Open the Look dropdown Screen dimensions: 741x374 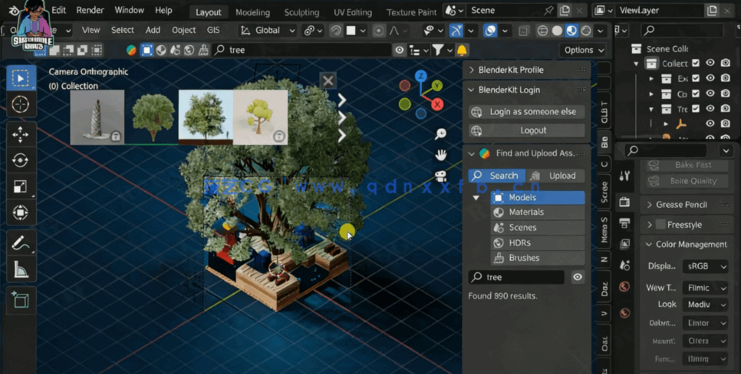click(x=706, y=305)
